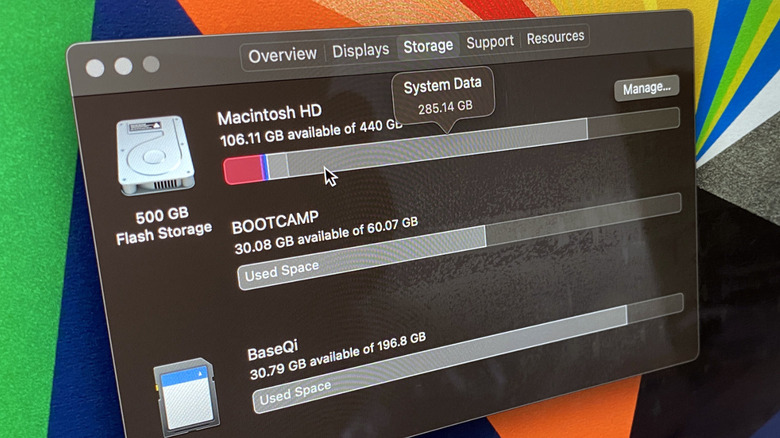Click the '30.08 GB available of 60.07 GB' text

[326, 236]
